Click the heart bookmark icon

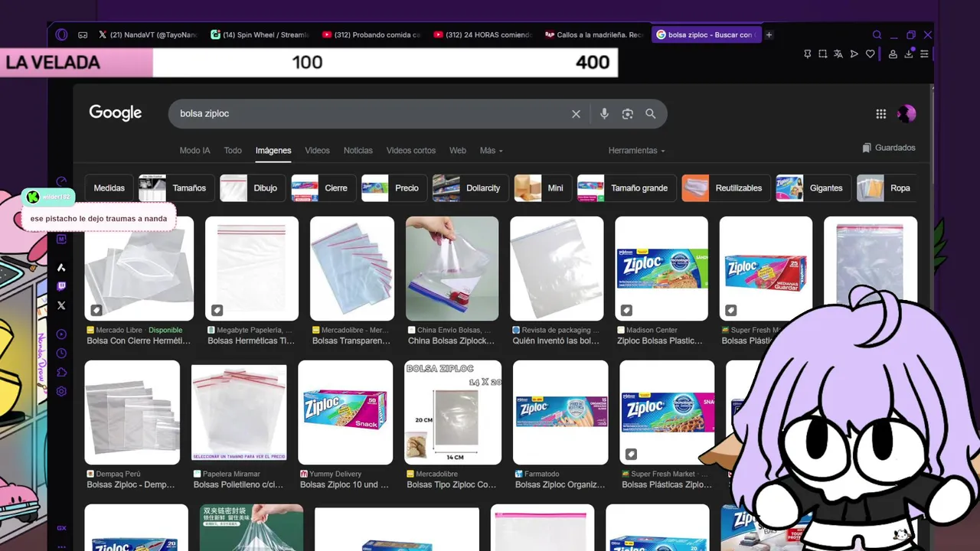(871, 54)
